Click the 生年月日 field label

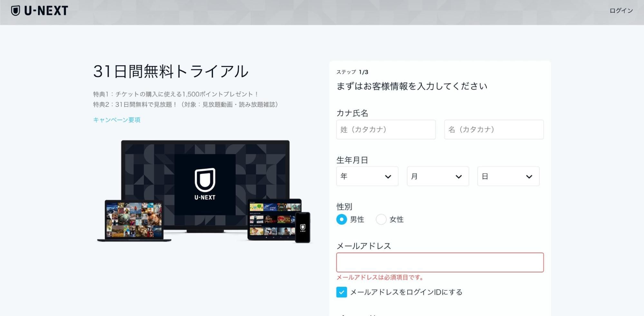point(352,160)
